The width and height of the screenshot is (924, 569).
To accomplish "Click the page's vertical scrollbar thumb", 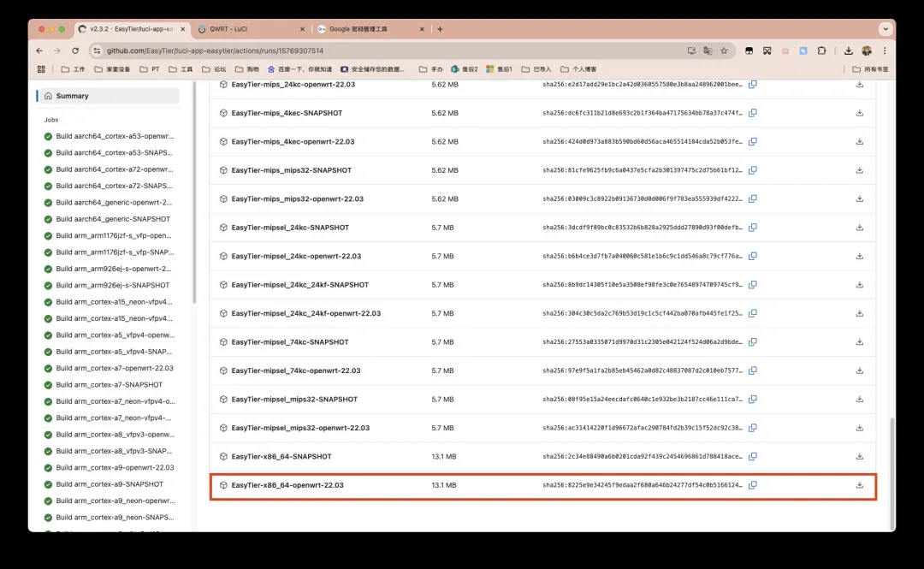I will (891, 473).
